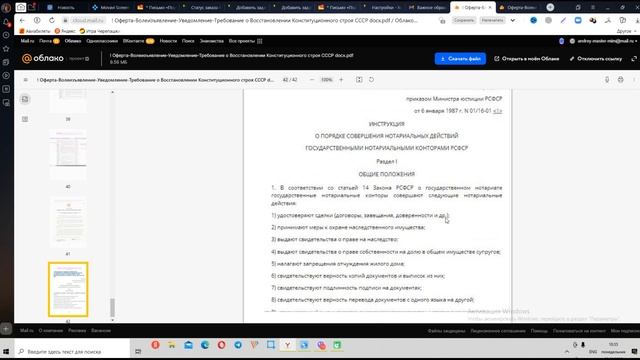The width and height of the screenshot is (640, 360).
Task: Open Игра Черепашки bookmark
Action: 100,31
